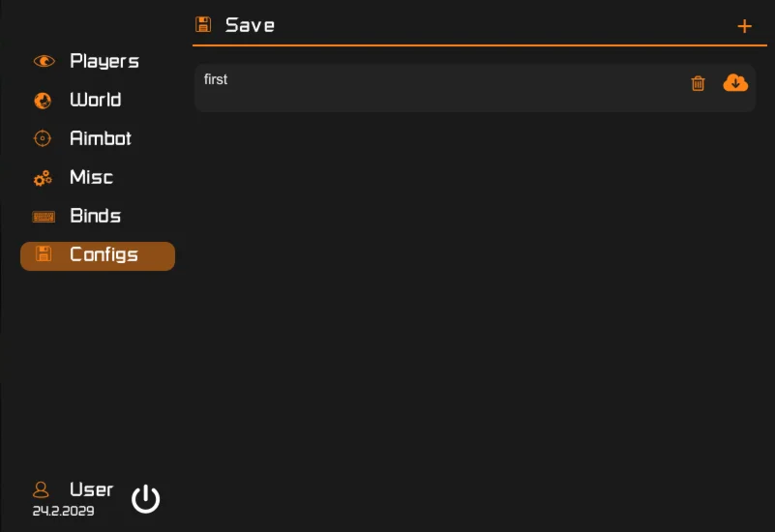
Task: Click the keyboard icon beside Binds
Action: click(x=44, y=217)
